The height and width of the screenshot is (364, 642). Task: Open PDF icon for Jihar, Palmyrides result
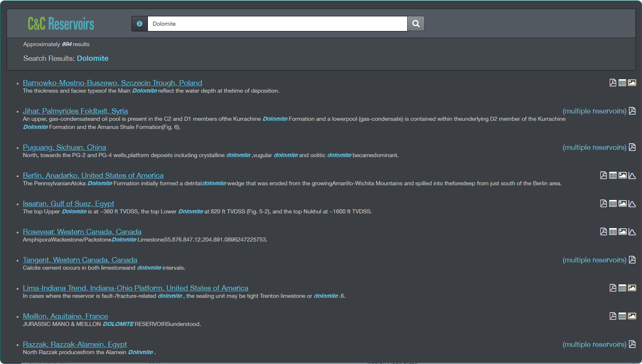(x=632, y=111)
